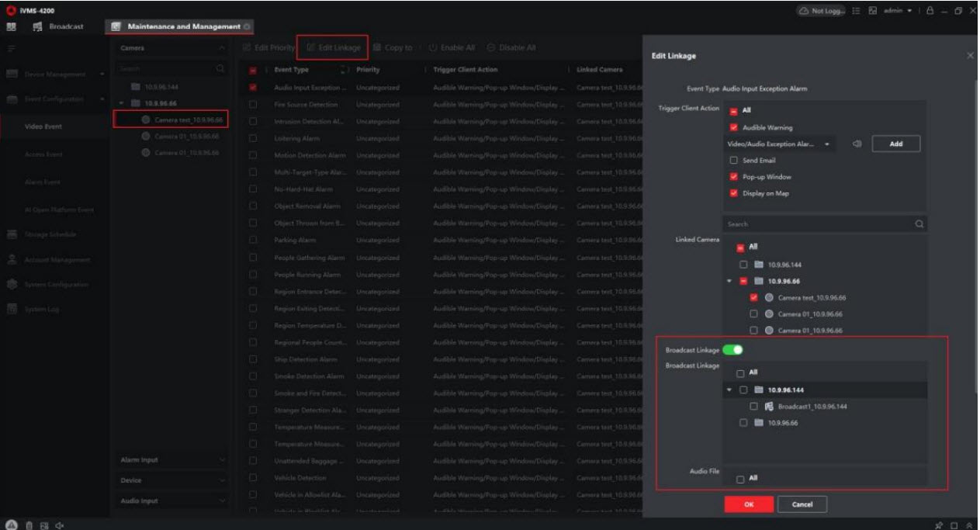Click the lock icon in title bar
The image size is (980, 530).
(930, 10)
